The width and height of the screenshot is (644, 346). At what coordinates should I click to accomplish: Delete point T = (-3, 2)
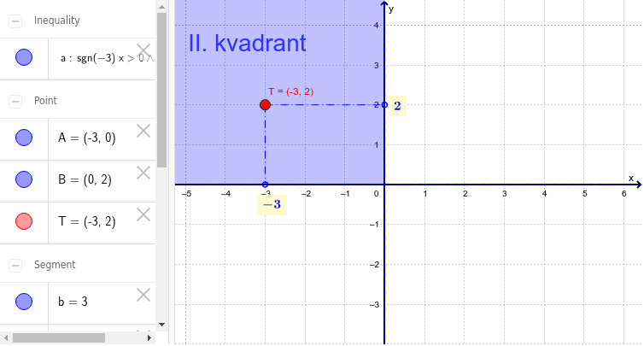pyautogui.click(x=143, y=214)
